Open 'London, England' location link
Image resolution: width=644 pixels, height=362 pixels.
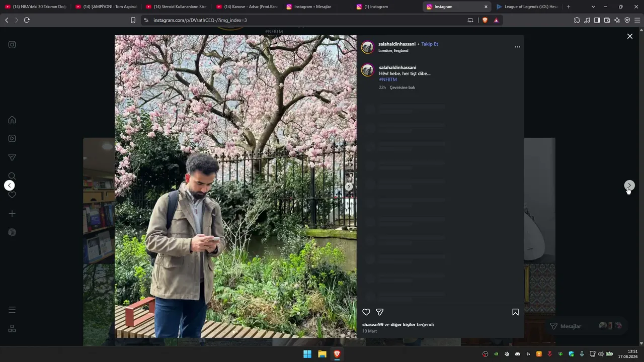point(393,51)
